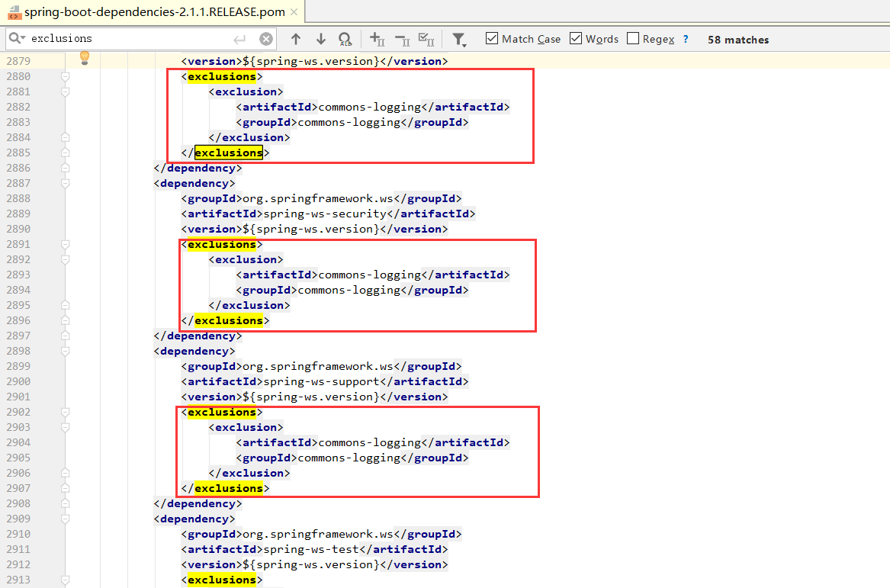Click highlighted exclusions tag on line 2891
The width and height of the screenshot is (890, 588).
pos(222,245)
